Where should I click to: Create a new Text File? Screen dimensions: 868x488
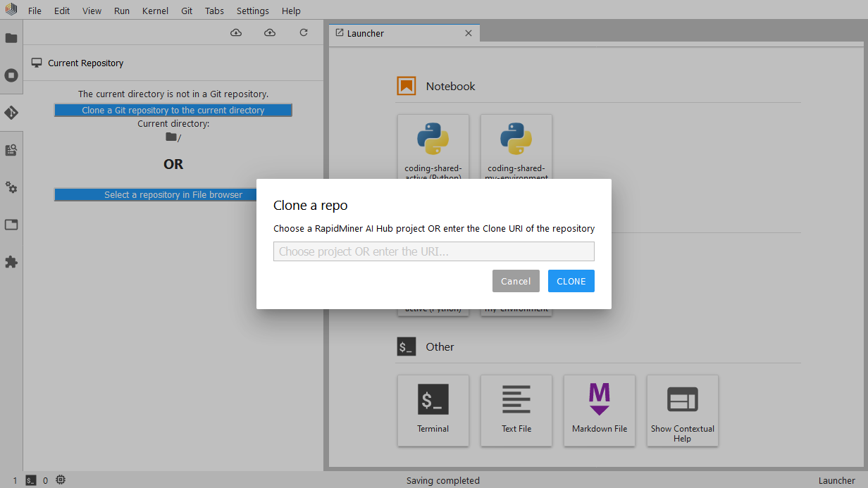[516, 410]
